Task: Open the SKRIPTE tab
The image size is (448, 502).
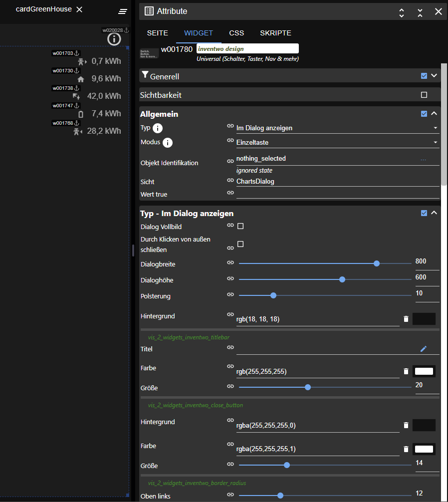Action: [275, 33]
